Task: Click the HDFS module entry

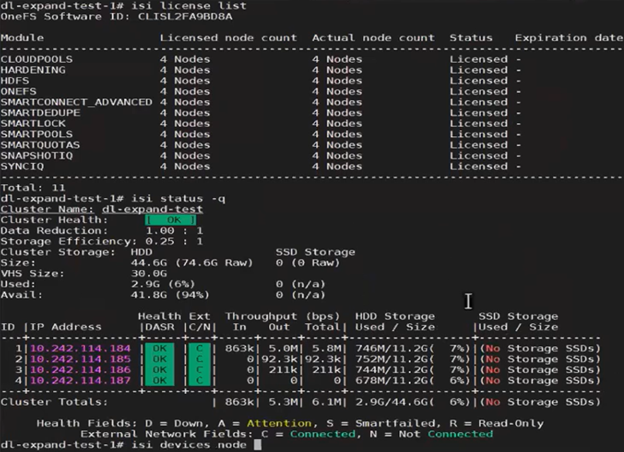Action: point(17,80)
